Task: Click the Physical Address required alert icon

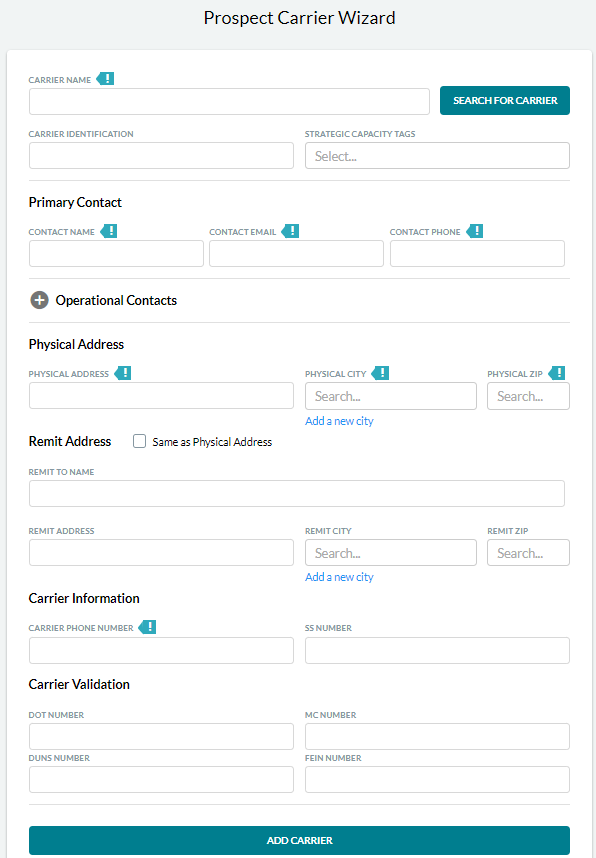Action: tap(123, 373)
